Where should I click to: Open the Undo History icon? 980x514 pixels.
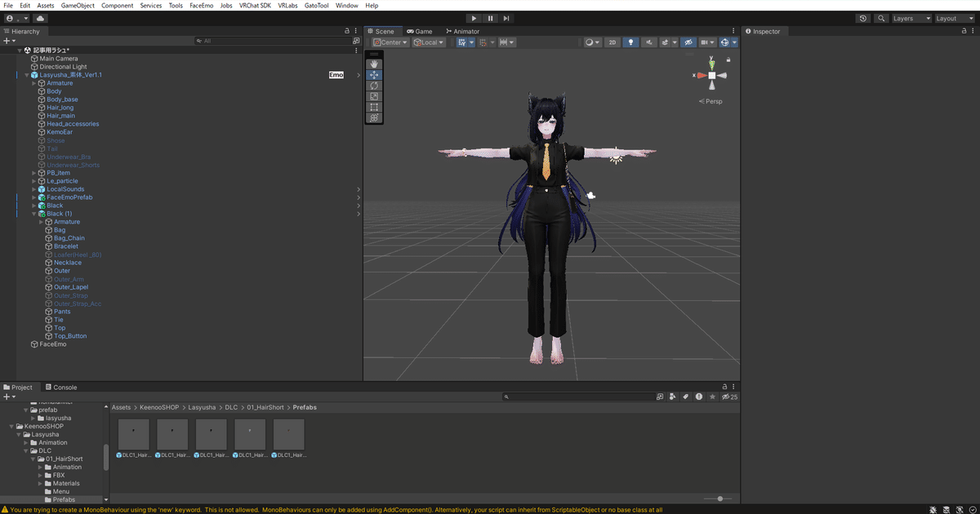[863, 18]
